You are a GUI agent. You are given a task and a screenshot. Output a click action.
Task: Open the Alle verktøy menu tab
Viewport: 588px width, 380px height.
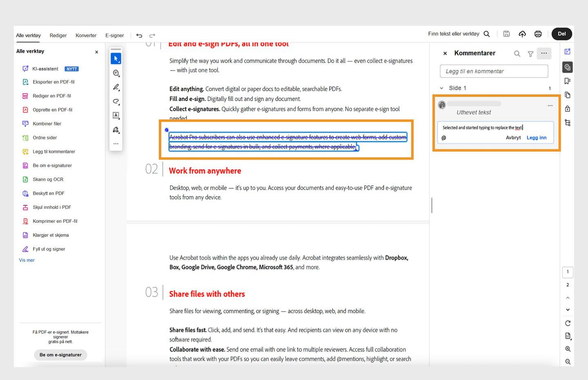pos(29,36)
